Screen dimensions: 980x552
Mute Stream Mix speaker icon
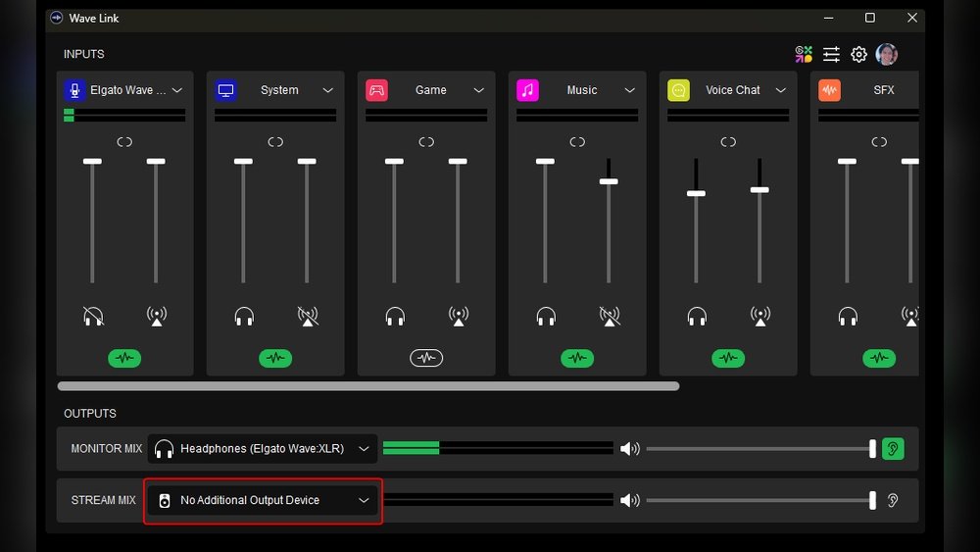[x=630, y=500]
